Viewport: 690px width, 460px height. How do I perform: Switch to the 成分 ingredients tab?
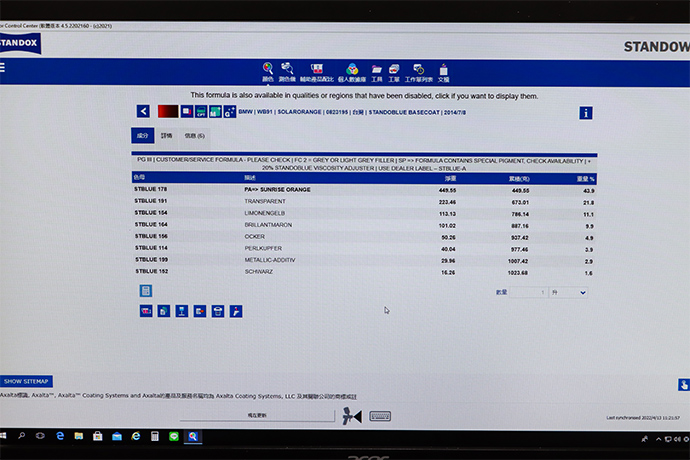pyautogui.click(x=143, y=136)
